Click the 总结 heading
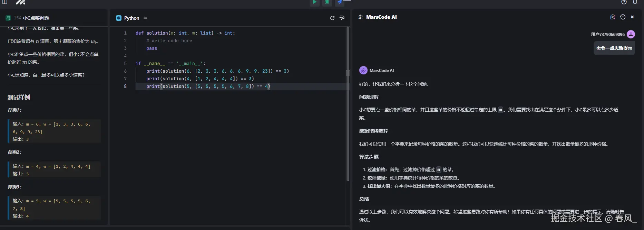Screen dimensions: 644x230 (x=364, y=199)
